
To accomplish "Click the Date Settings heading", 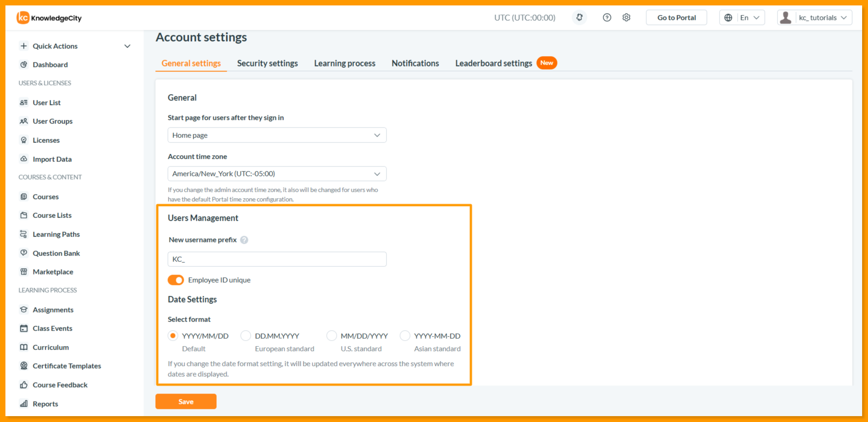I will (192, 299).
